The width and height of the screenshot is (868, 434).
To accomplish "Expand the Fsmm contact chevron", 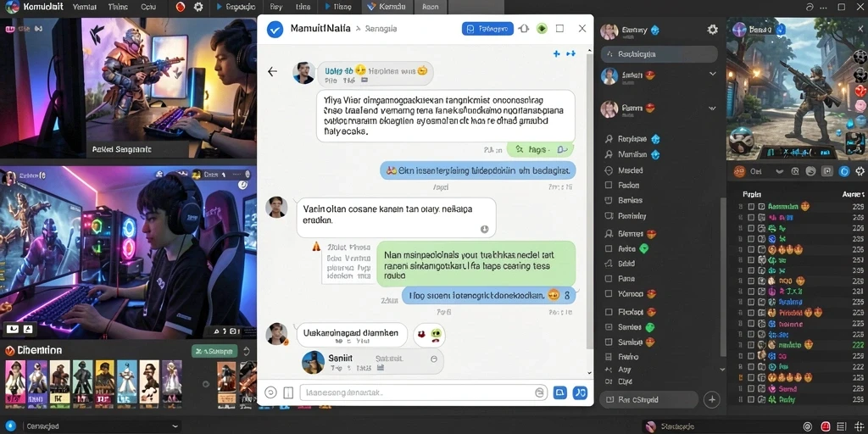I will click(x=712, y=108).
